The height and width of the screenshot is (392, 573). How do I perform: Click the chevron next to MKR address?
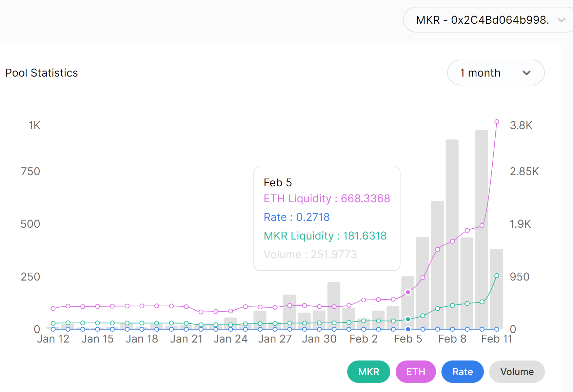[x=561, y=20]
